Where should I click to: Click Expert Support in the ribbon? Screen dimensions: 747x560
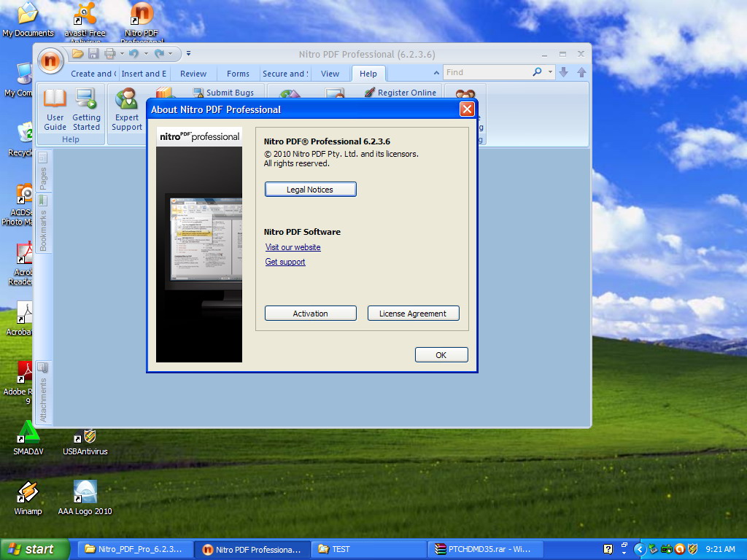point(127,109)
